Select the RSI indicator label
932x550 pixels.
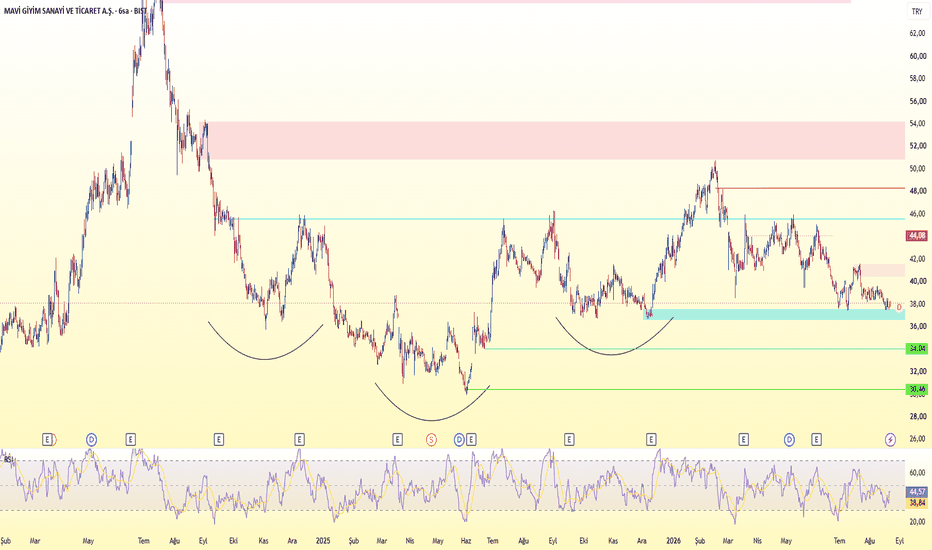[8, 459]
